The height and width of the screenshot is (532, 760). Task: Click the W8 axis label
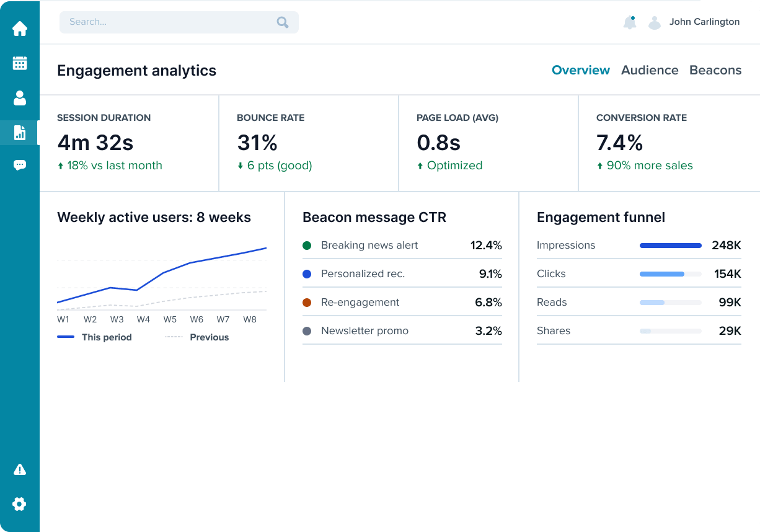250,319
